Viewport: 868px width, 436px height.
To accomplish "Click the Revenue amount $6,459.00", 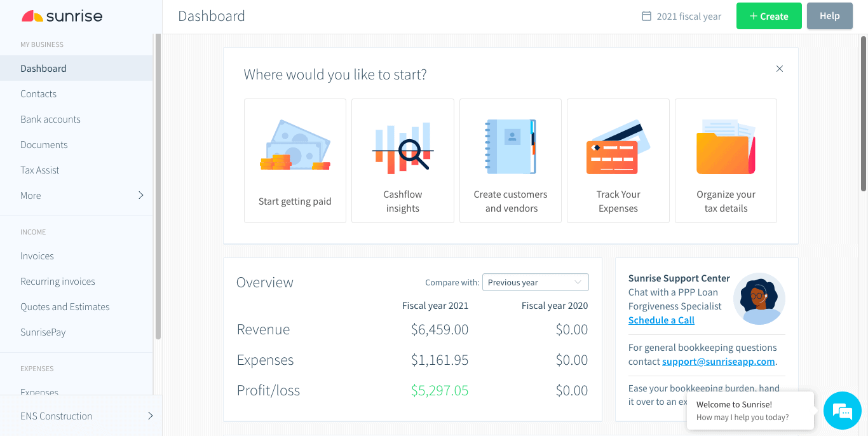I will 440,329.
